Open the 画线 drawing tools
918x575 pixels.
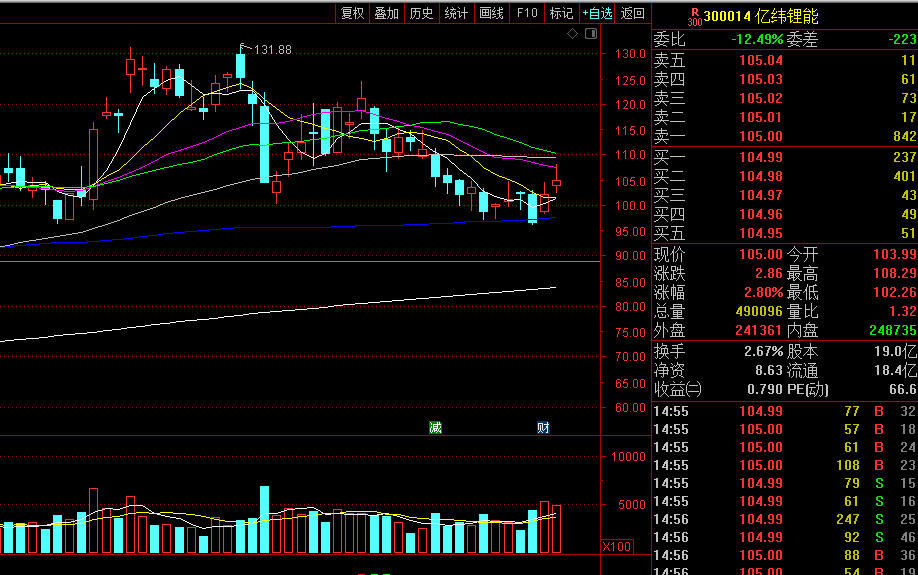point(491,13)
